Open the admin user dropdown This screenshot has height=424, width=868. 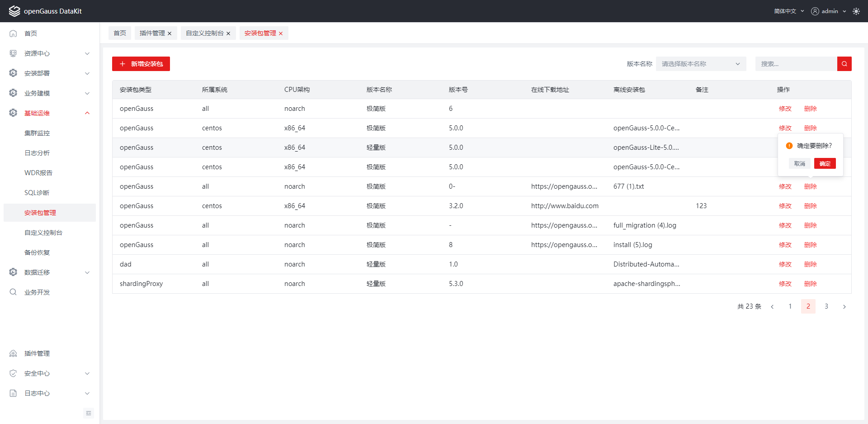[829, 11]
